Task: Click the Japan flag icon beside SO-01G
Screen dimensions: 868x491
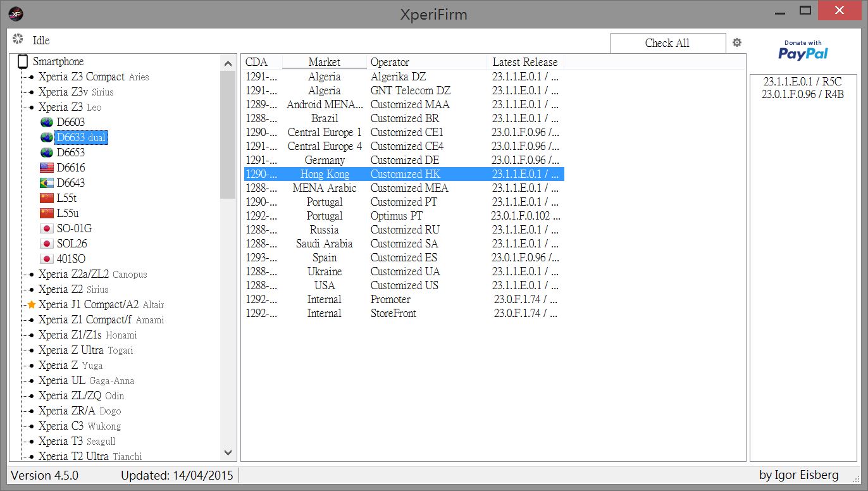Action: click(x=47, y=228)
